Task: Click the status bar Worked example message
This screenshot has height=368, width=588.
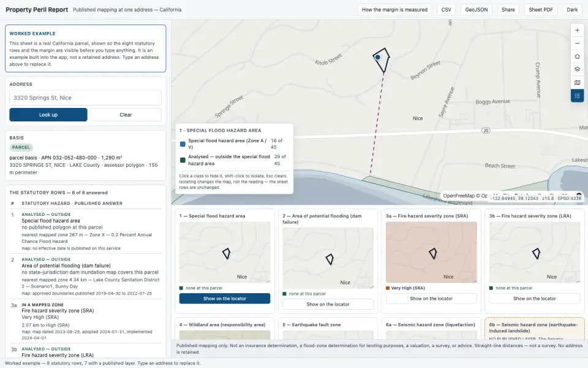Action: [103, 363]
